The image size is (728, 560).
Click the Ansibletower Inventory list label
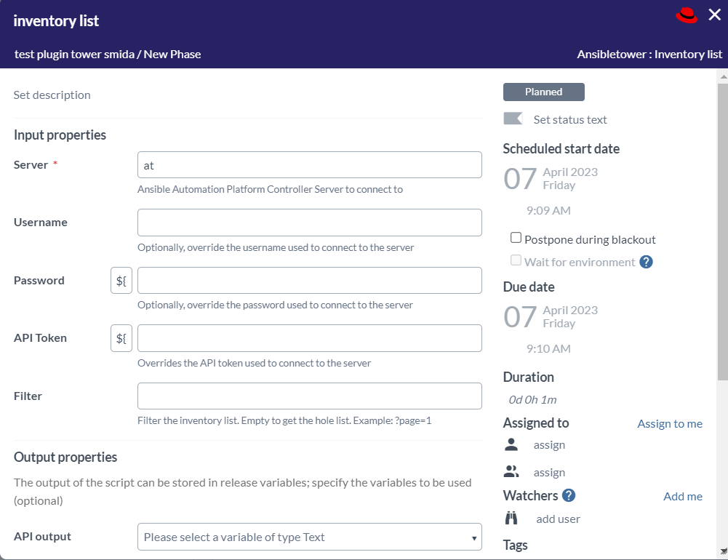pyautogui.click(x=649, y=54)
